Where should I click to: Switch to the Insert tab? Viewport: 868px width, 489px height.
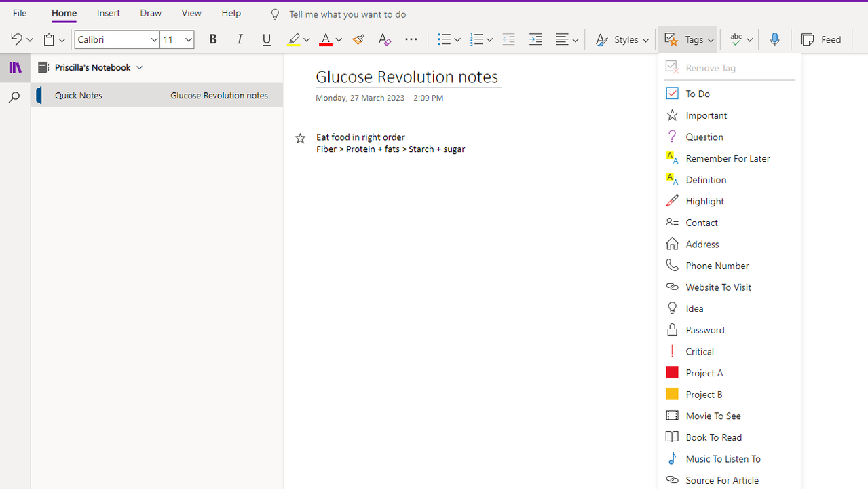pyautogui.click(x=108, y=13)
